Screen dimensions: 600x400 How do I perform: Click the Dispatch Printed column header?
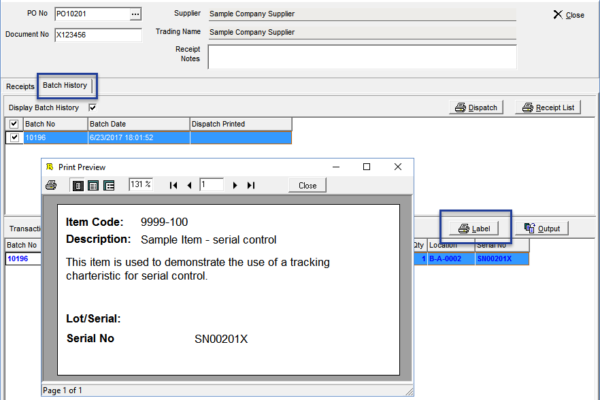tap(241, 124)
